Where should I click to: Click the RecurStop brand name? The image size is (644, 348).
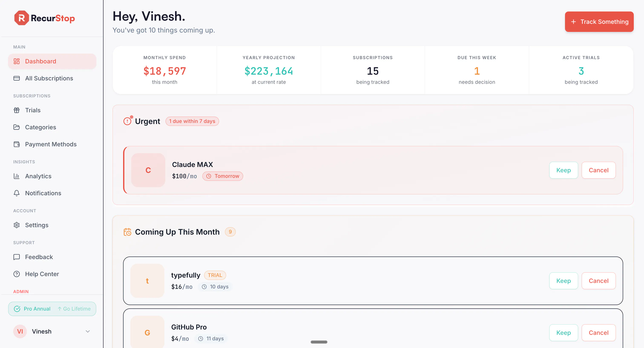pyautogui.click(x=53, y=18)
